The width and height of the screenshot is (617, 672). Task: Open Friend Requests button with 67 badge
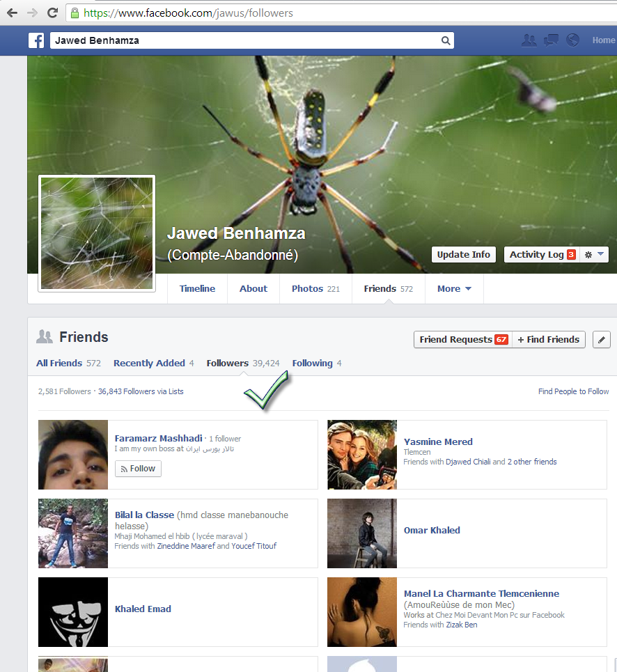[462, 340]
